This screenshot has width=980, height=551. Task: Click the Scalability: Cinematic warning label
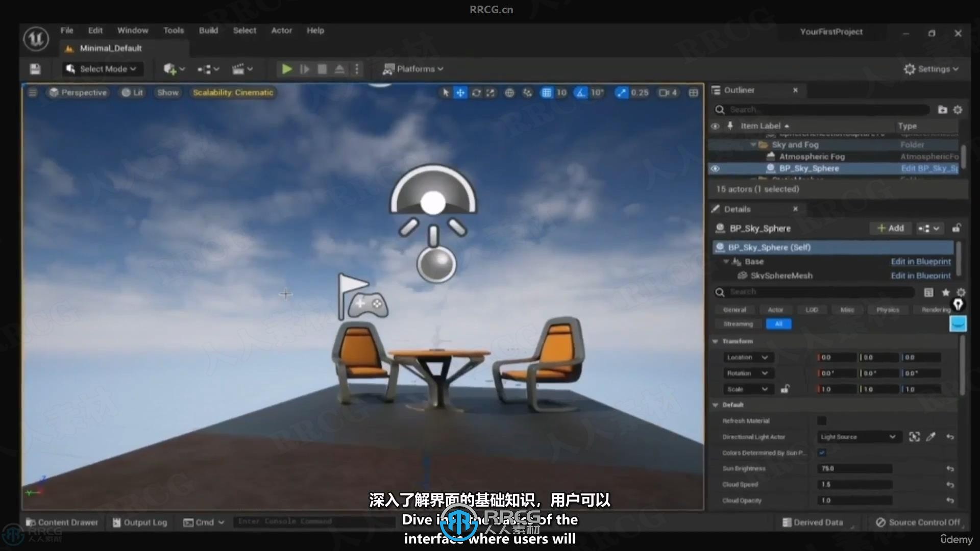coord(233,92)
